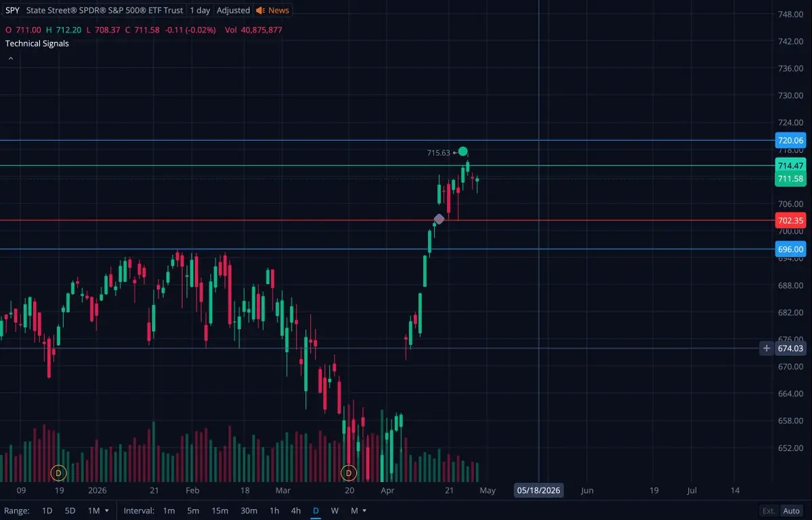This screenshot has height=520, width=812.
Task: Open the 1M range dropdown
Action: (x=98, y=511)
